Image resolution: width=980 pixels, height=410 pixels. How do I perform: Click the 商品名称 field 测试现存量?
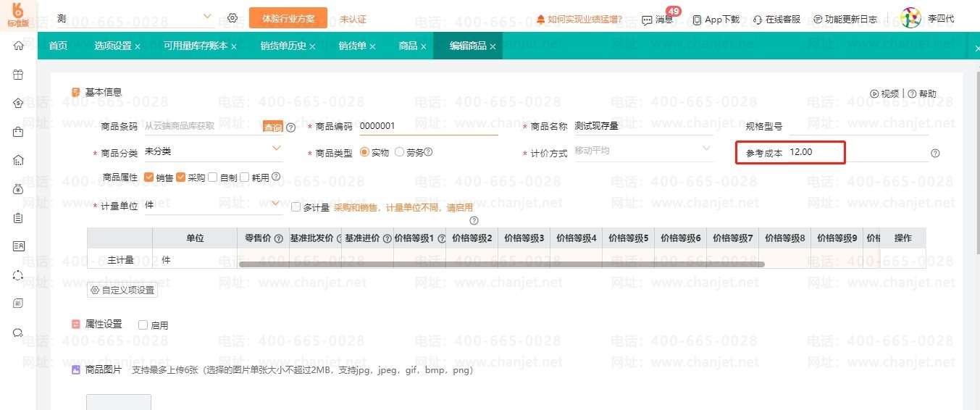pos(643,126)
